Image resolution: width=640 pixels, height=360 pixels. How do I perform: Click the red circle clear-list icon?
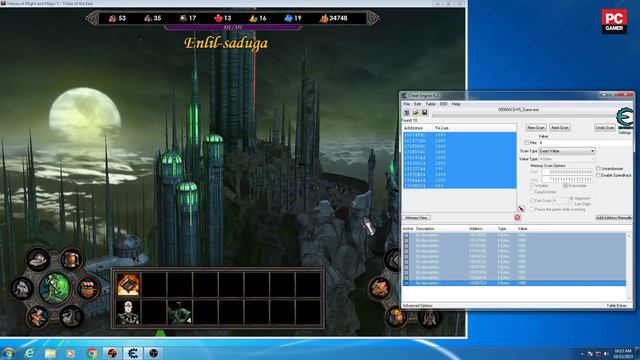(x=518, y=218)
